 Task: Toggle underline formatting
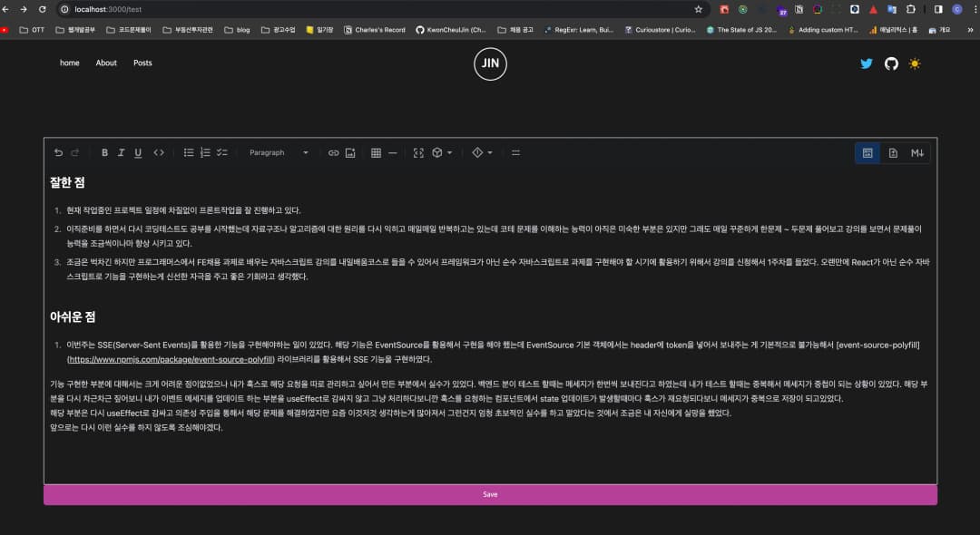click(x=138, y=153)
